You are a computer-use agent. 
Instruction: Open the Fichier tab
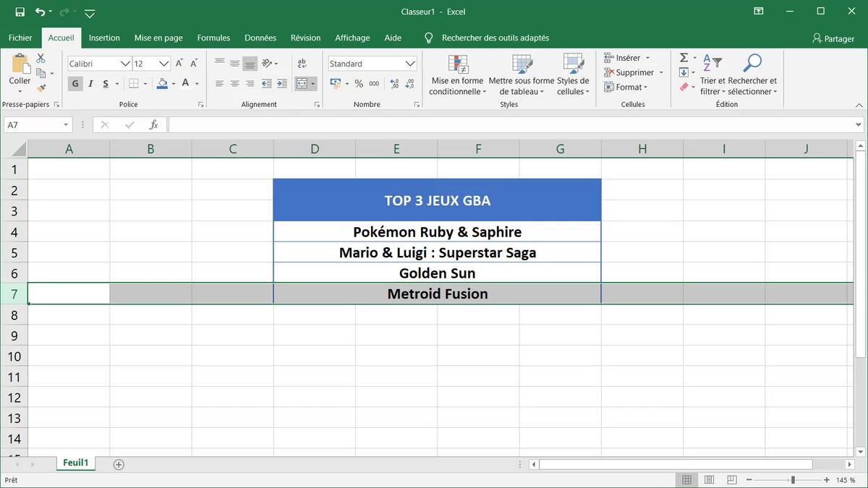20,38
